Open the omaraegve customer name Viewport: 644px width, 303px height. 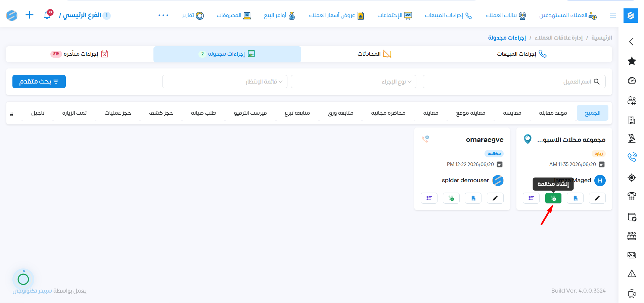click(485, 140)
